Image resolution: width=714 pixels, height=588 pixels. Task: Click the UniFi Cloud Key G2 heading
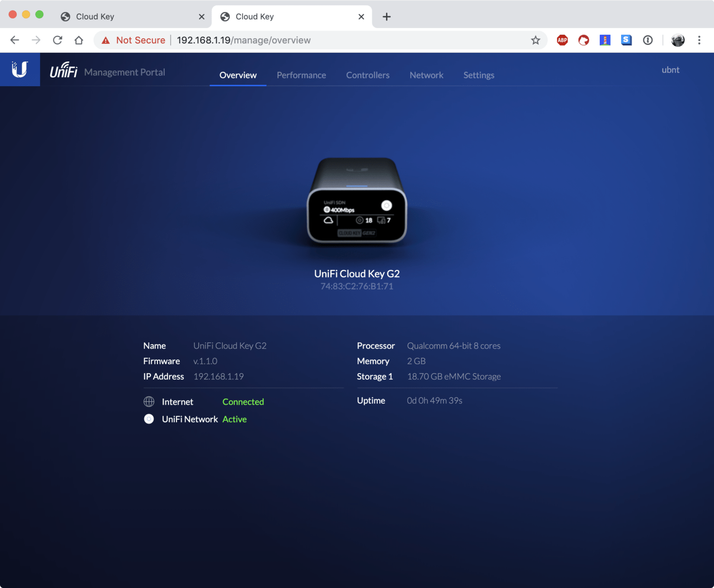tap(357, 274)
